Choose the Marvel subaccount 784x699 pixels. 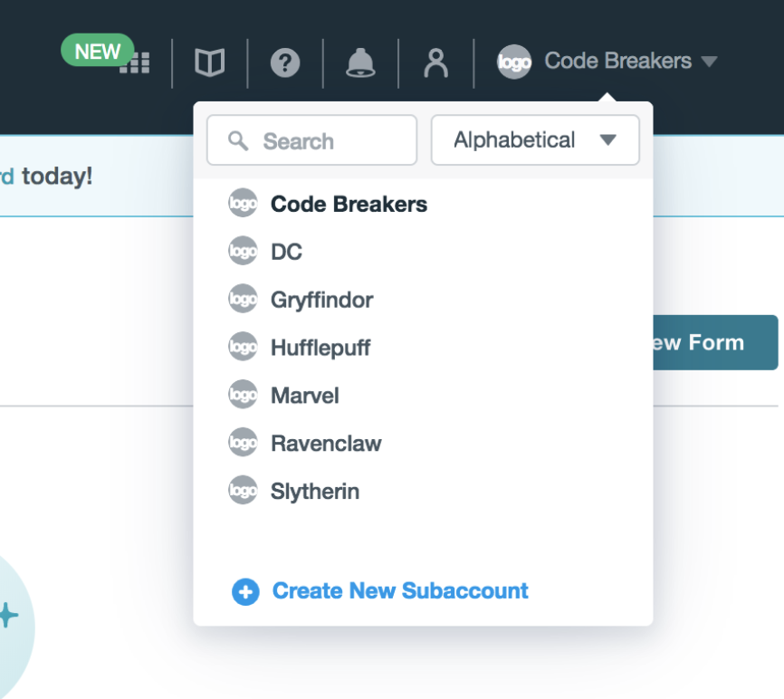(304, 396)
